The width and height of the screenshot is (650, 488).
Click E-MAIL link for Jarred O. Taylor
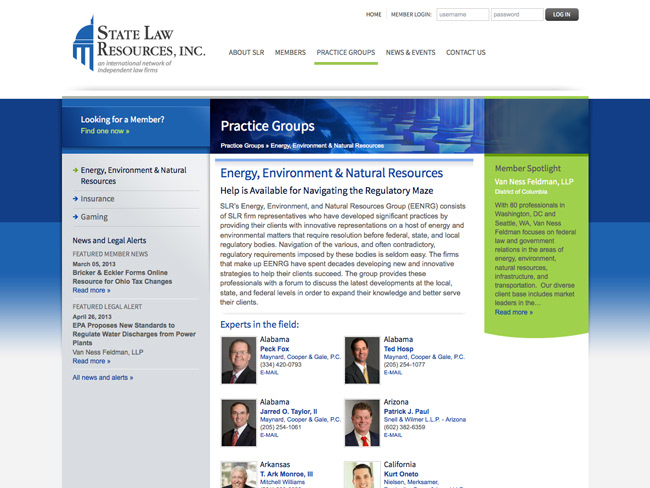point(269,435)
